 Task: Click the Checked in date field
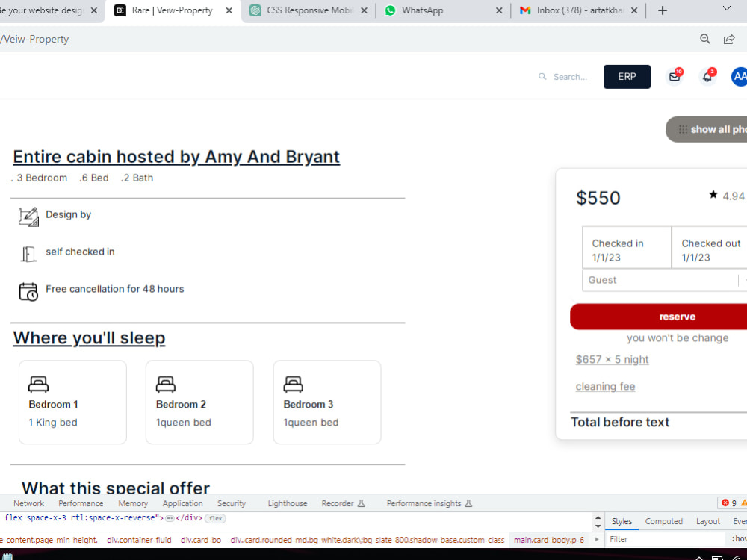(x=627, y=248)
